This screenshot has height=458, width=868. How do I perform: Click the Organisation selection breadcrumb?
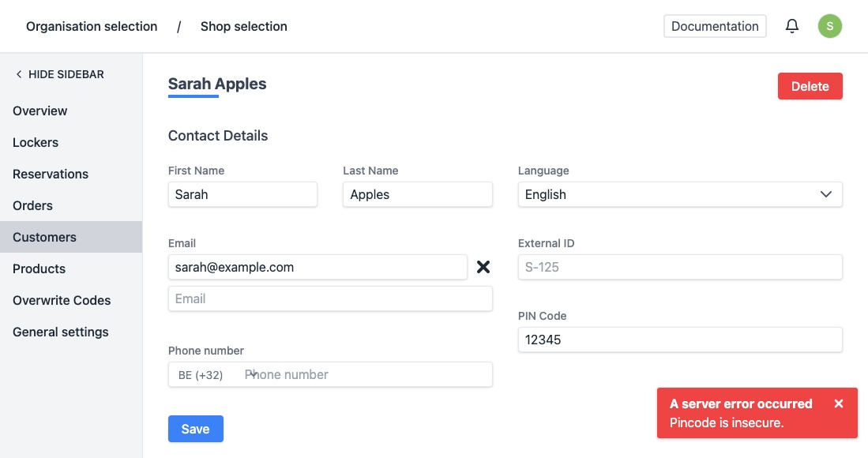coord(92,27)
